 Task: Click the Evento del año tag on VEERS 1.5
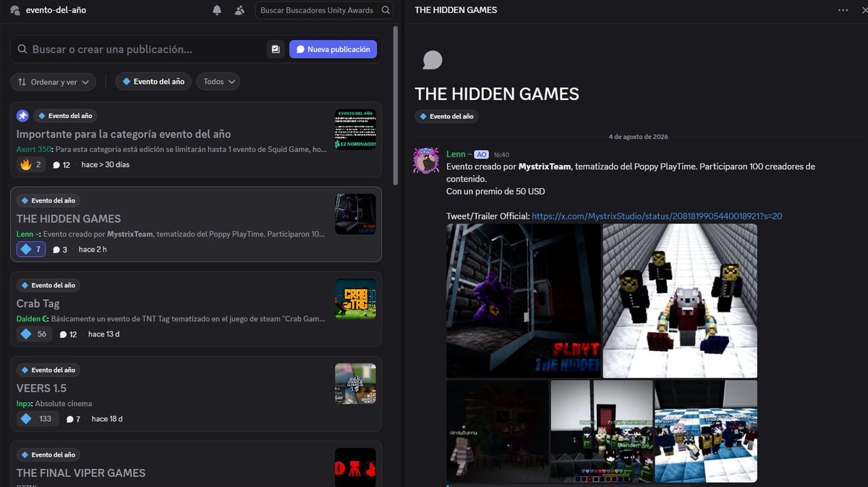48,370
